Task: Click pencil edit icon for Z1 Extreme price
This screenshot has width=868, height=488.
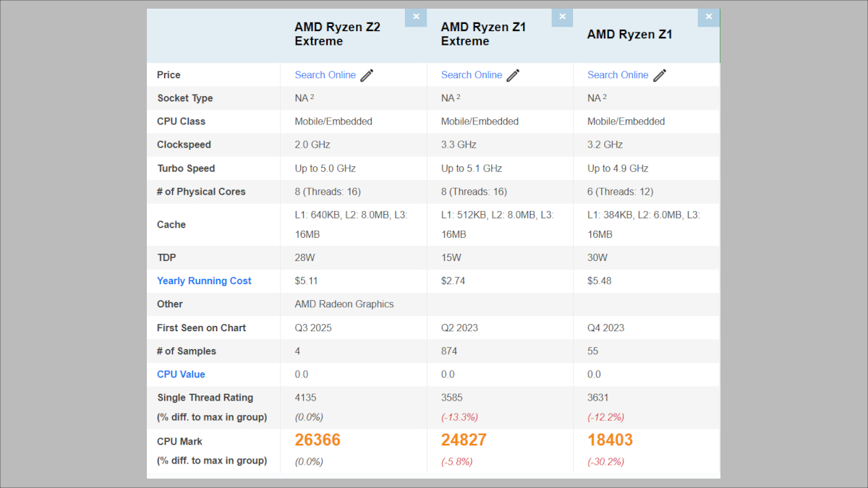Action: [514, 75]
